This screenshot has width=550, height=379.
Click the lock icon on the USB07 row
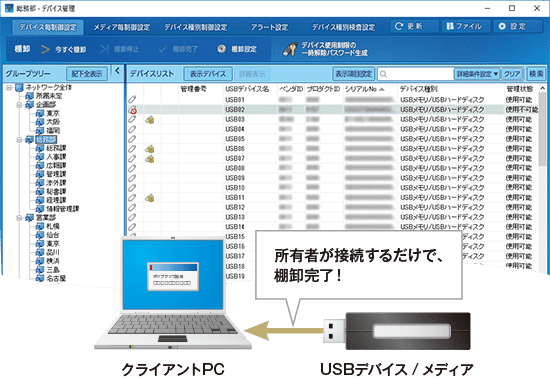150,159
